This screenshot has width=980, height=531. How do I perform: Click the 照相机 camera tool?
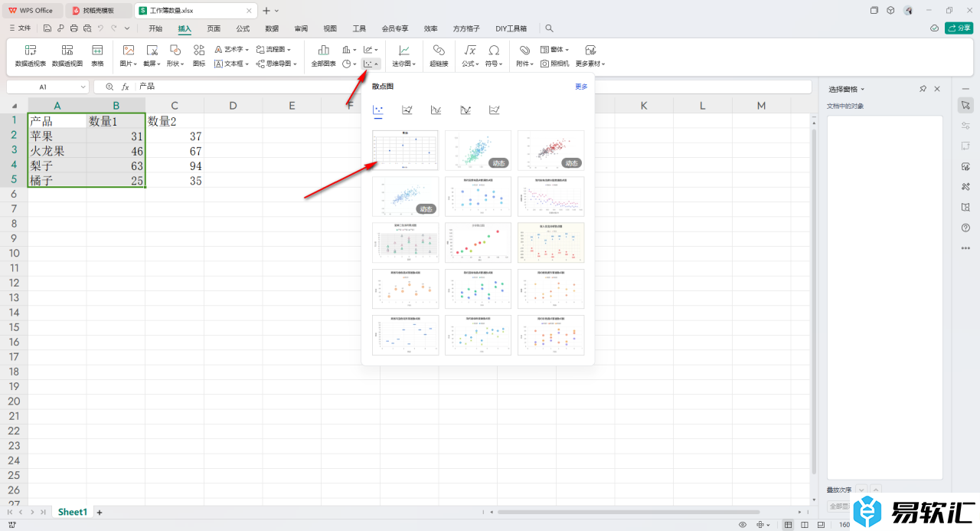pyautogui.click(x=555, y=64)
